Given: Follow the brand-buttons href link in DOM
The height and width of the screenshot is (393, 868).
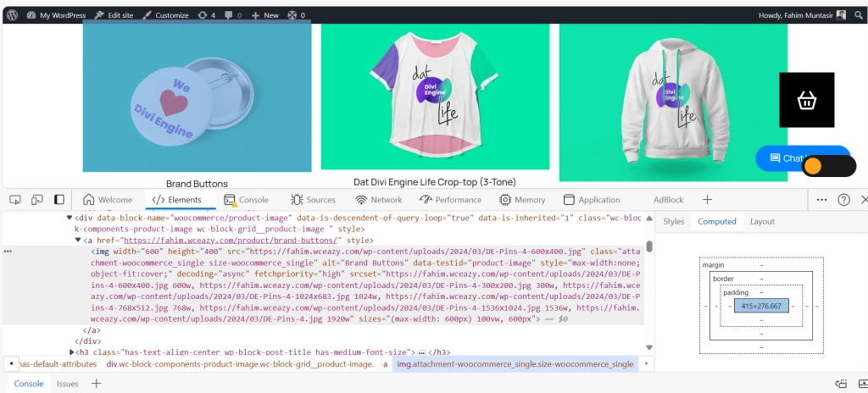Looking at the screenshot, I should coord(231,241).
